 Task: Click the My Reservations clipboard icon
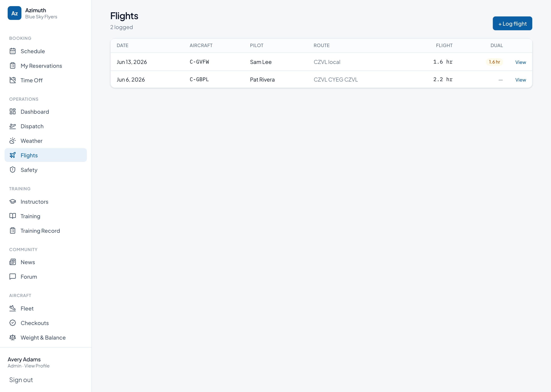point(13,66)
